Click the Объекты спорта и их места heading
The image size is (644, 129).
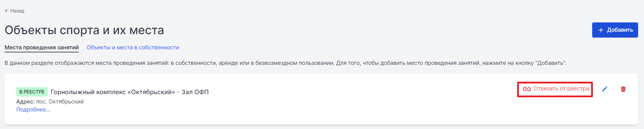tap(84, 30)
